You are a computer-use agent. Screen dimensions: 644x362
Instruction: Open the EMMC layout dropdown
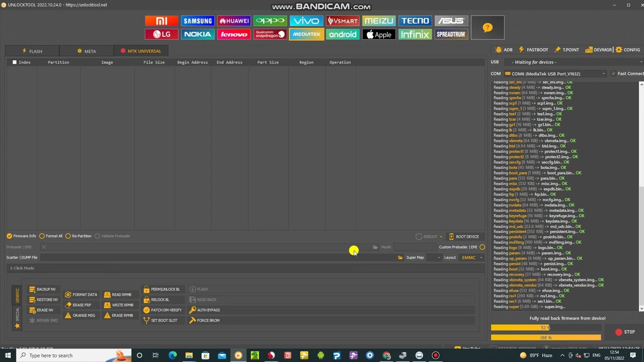click(x=472, y=257)
